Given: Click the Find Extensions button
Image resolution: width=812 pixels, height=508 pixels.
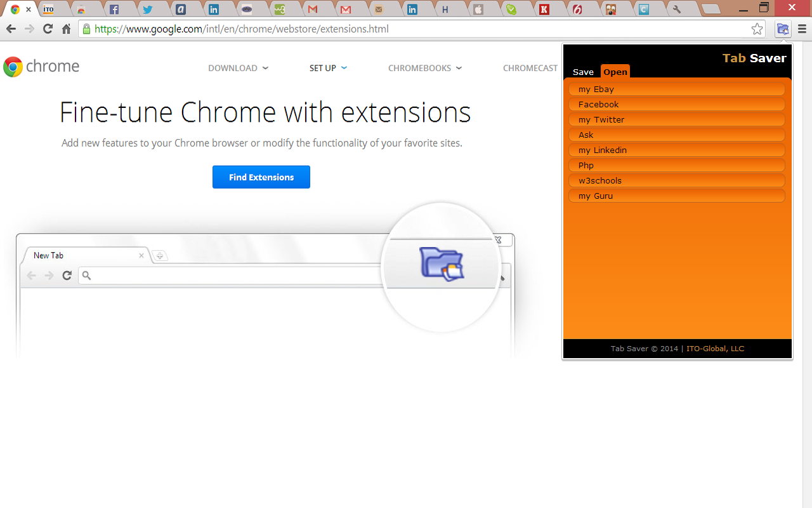Looking at the screenshot, I should 261,177.
